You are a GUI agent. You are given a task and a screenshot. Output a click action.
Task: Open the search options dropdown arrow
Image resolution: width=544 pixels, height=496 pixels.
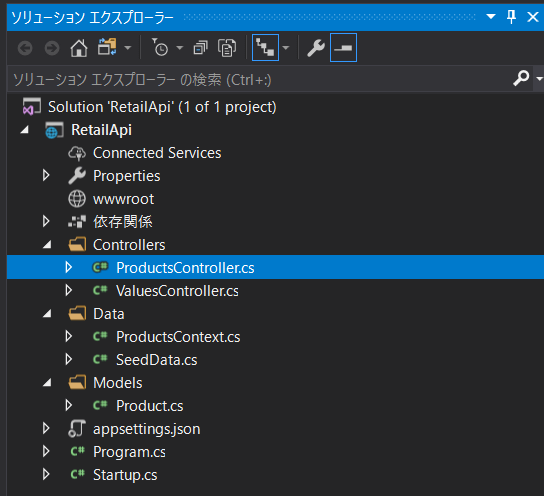coord(539,79)
